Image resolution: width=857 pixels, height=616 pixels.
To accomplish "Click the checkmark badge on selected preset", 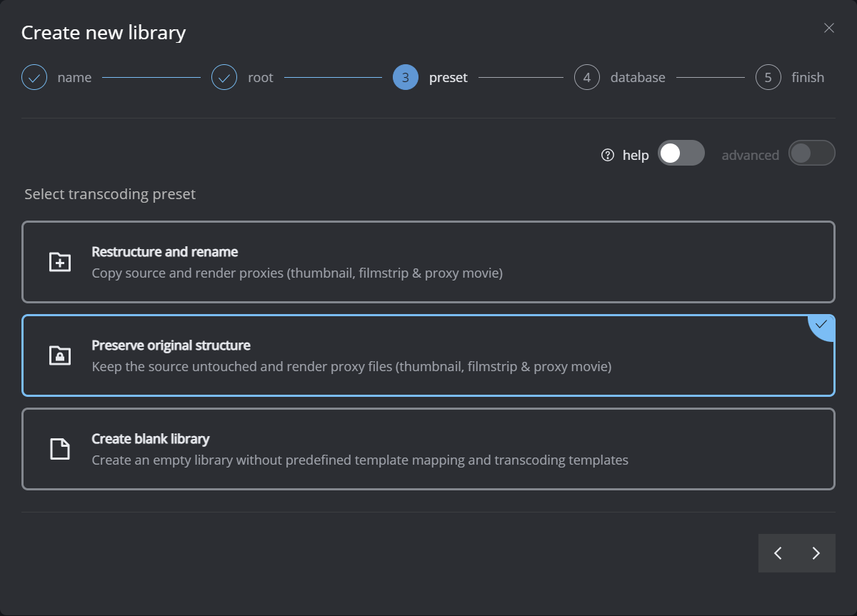I will click(822, 325).
